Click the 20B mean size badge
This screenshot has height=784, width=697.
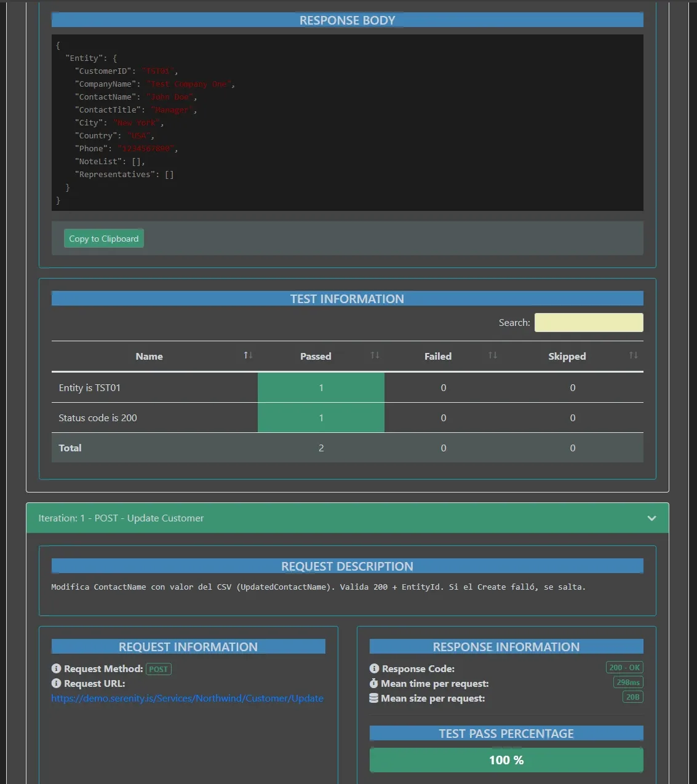632,697
